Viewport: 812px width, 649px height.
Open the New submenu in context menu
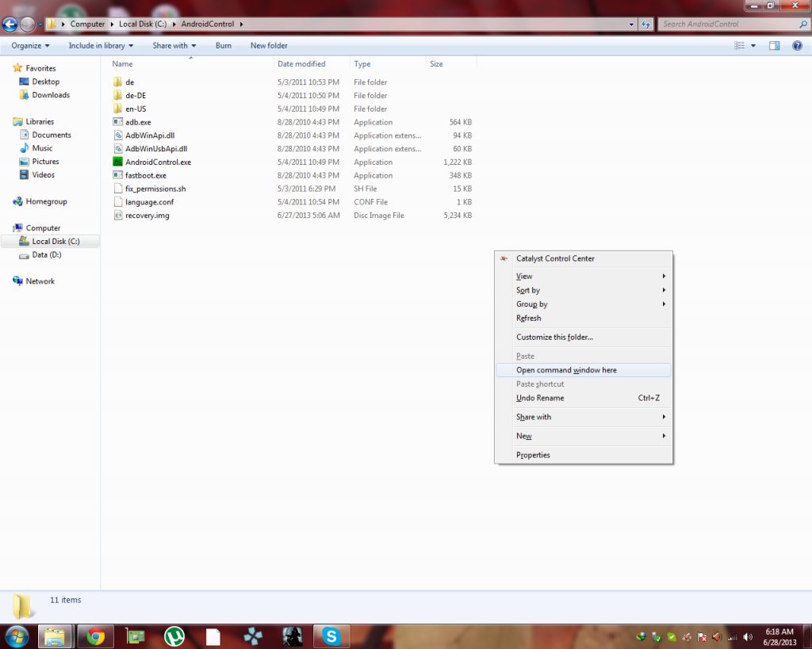[584, 436]
